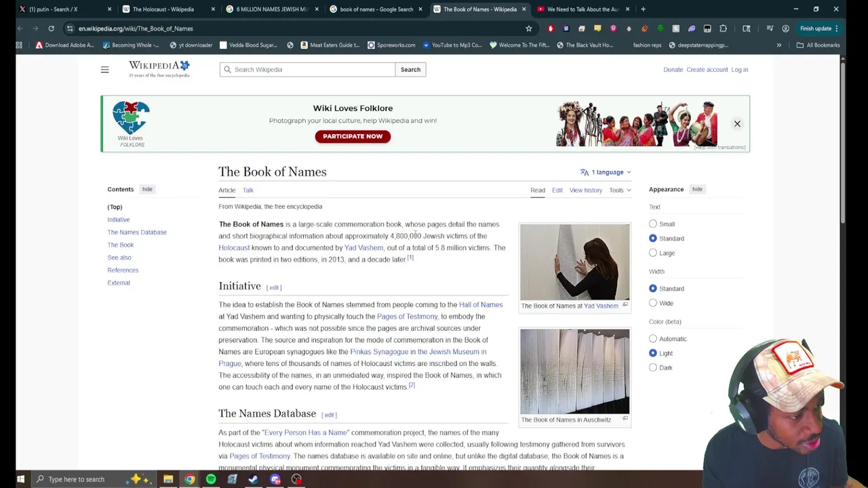The image size is (868, 488).
Task: Open Spotify from the taskbar
Action: point(211,479)
